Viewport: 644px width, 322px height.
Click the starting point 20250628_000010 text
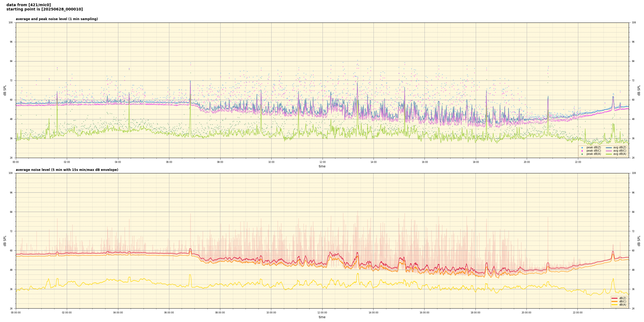coord(45,9)
